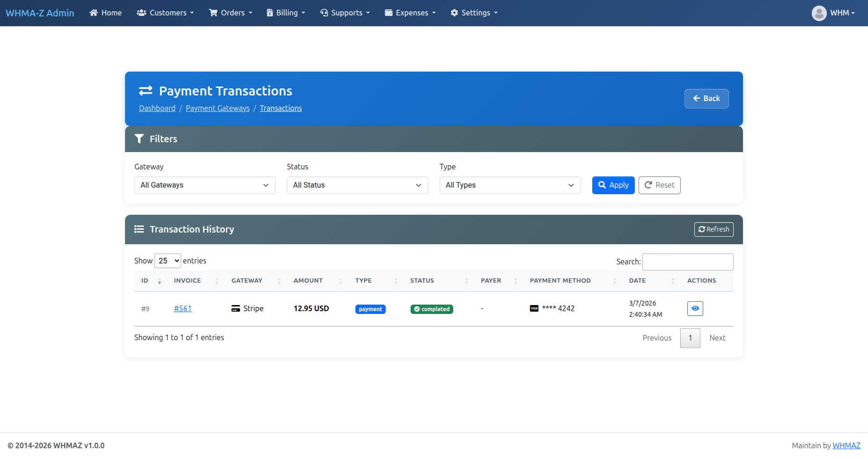Click the WHM user avatar icon

point(819,13)
